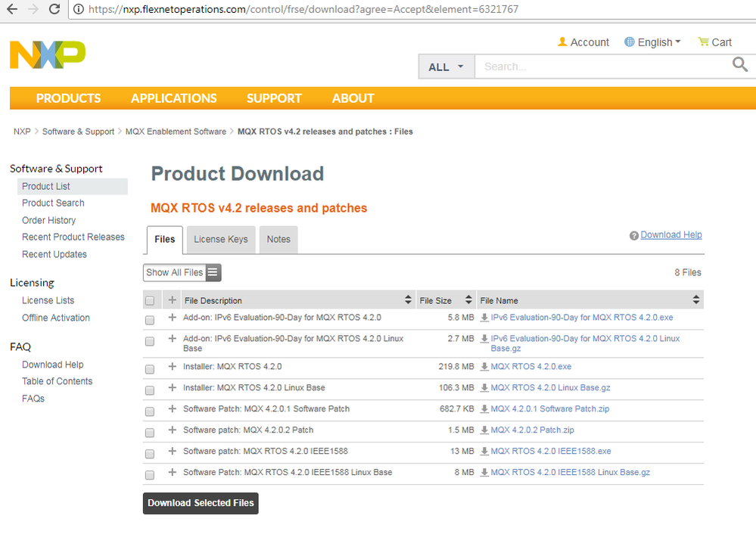
Task: Click the Download Help question mark icon
Action: pos(634,235)
